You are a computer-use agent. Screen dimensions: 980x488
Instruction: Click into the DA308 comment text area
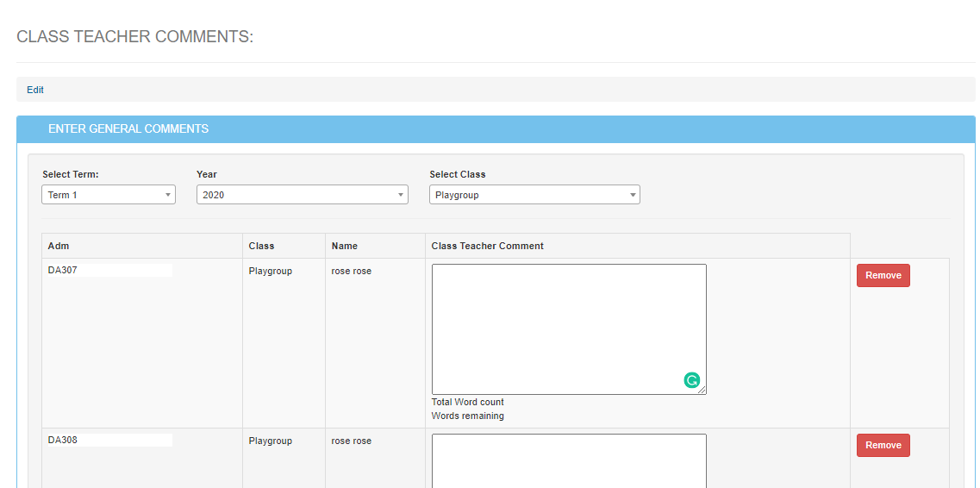568,460
